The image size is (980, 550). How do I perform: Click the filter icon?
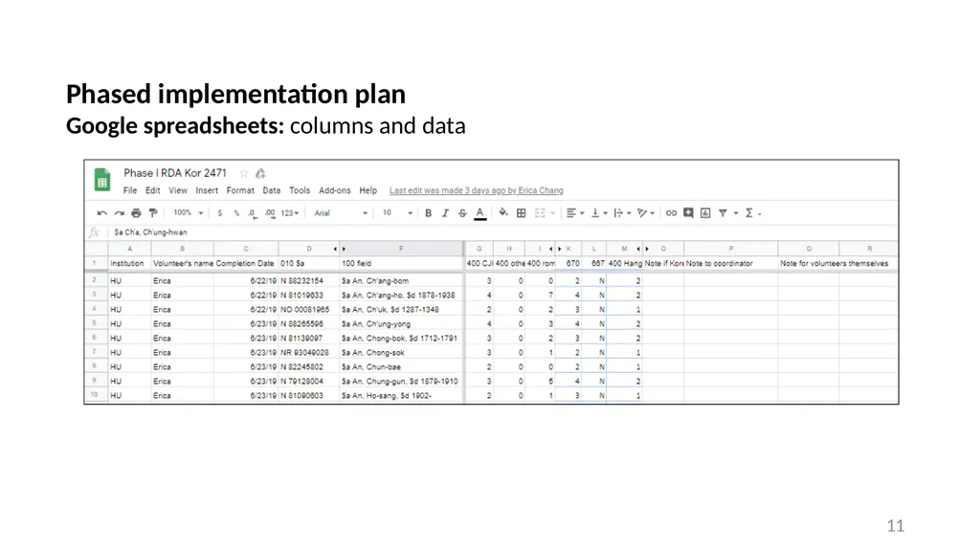[723, 213]
